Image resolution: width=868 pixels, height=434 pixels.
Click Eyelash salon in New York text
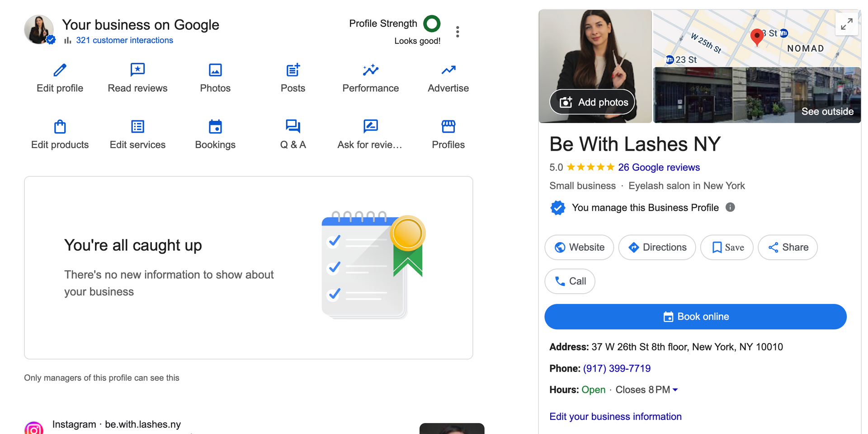point(686,186)
